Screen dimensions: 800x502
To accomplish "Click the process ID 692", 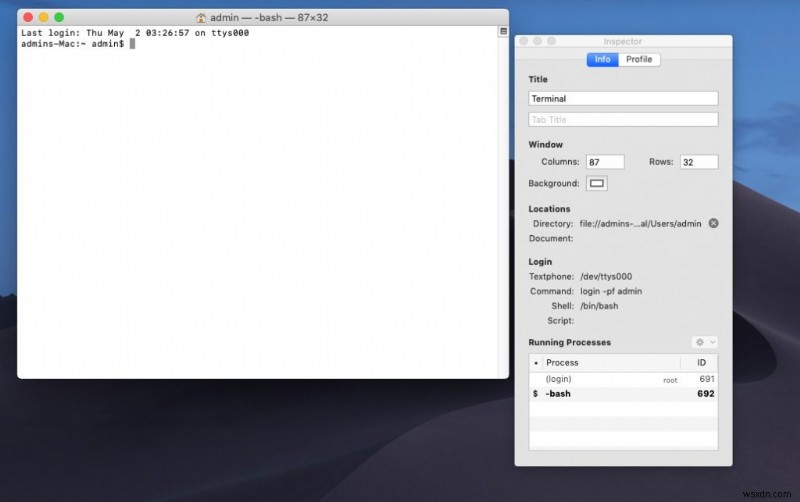I will pos(706,394).
